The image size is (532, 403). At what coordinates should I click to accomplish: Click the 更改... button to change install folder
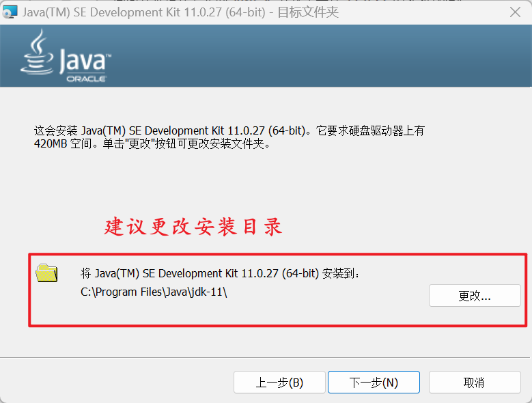(x=475, y=296)
